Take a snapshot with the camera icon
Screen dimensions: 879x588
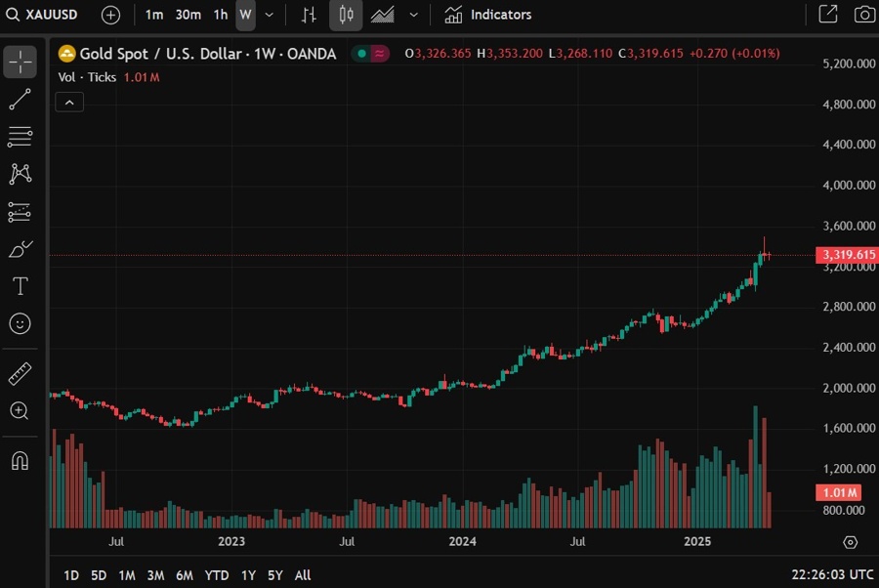pyautogui.click(x=864, y=14)
